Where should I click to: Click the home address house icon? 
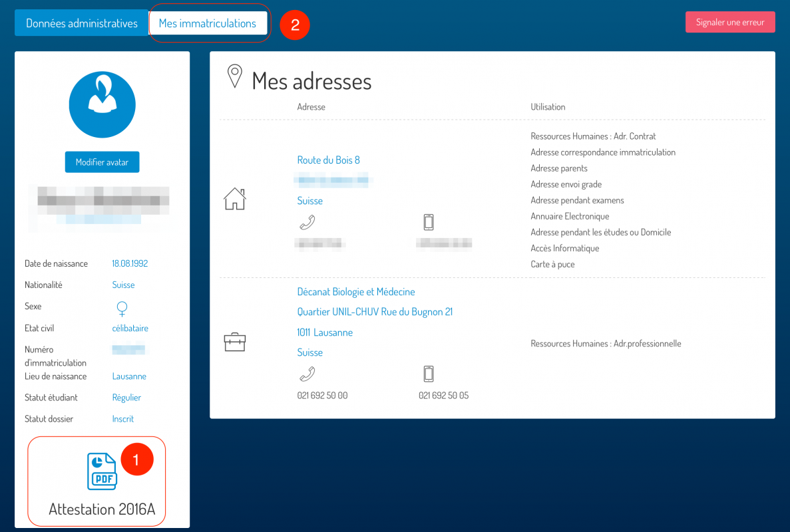pyautogui.click(x=234, y=199)
